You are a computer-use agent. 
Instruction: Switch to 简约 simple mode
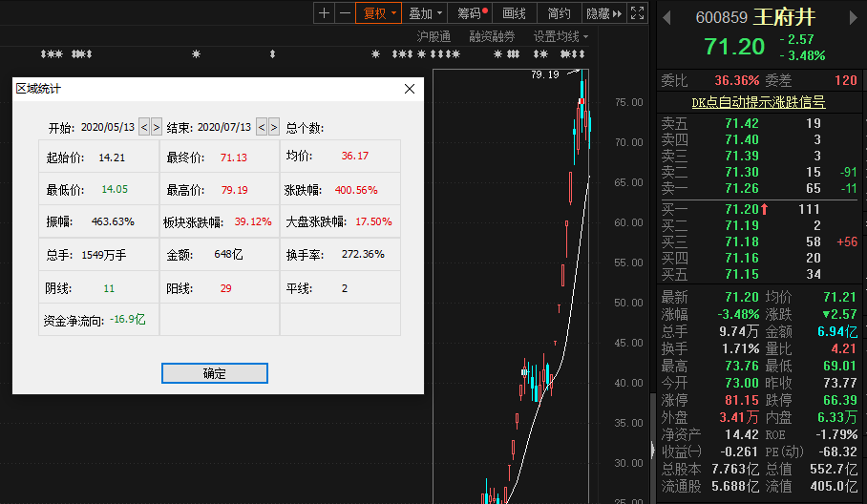click(x=559, y=12)
